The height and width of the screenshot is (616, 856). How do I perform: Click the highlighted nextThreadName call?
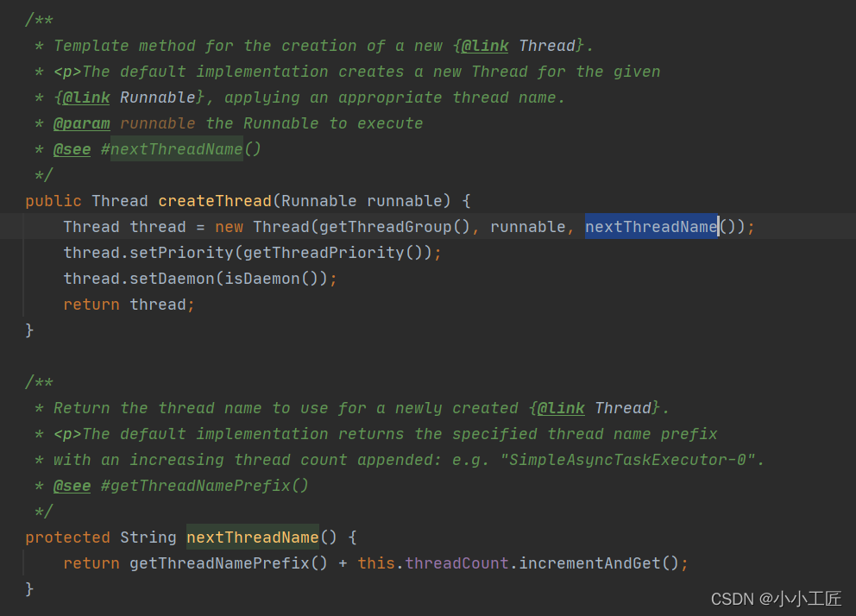pyautogui.click(x=651, y=227)
